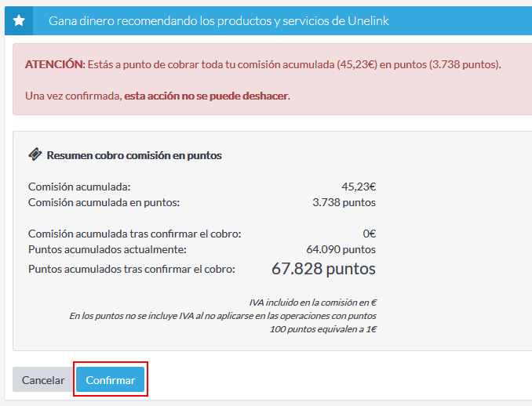Click the bold ATENCIÓN word in alert
The image size is (532, 406).
pos(53,64)
